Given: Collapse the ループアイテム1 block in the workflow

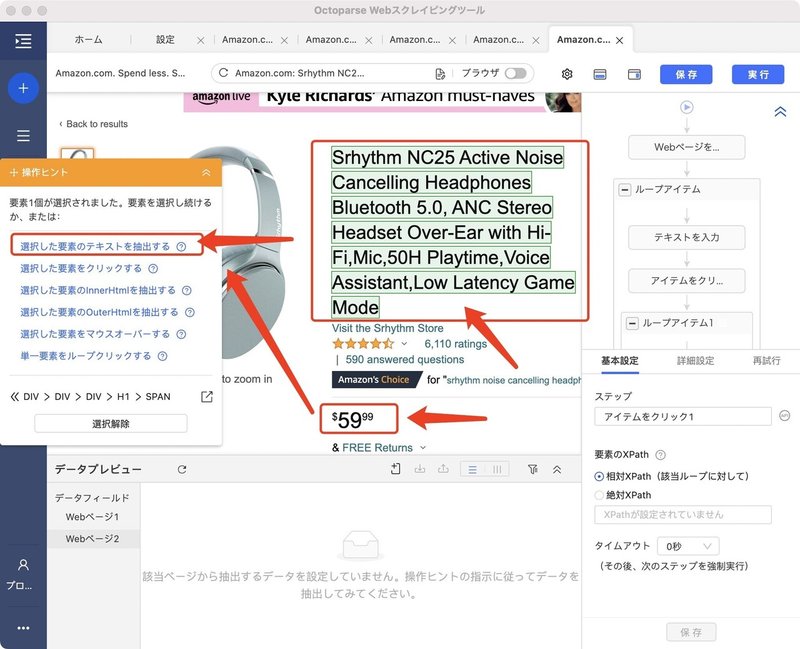Looking at the screenshot, I should click(x=631, y=322).
